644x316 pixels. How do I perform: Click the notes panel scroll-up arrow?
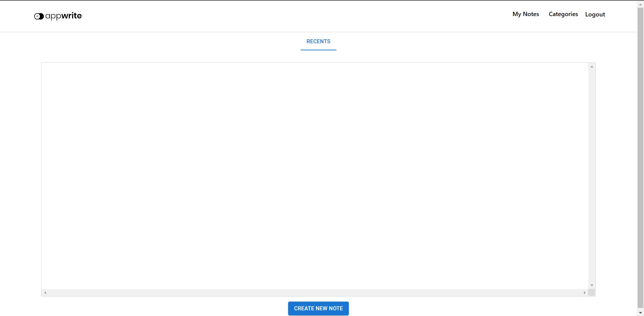click(592, 66)
